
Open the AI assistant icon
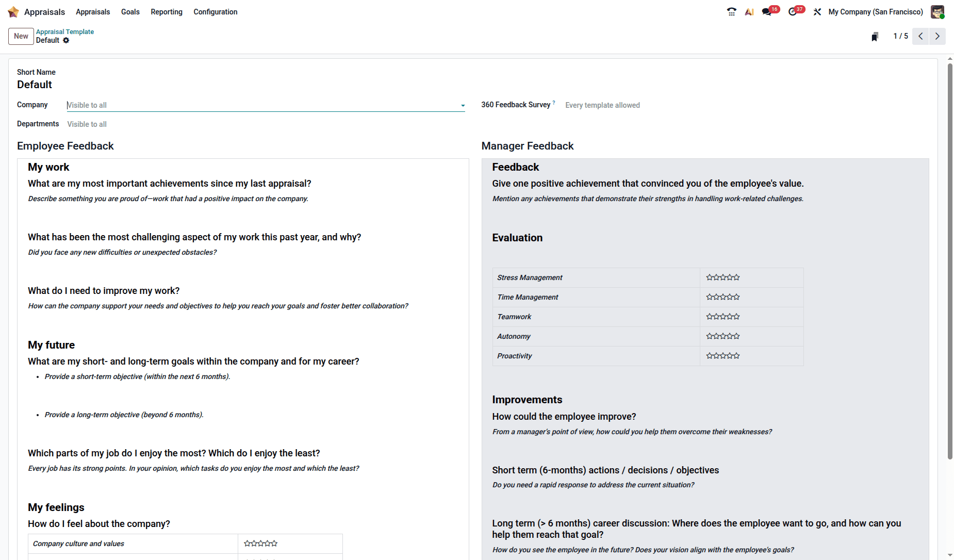click(749, 12)
